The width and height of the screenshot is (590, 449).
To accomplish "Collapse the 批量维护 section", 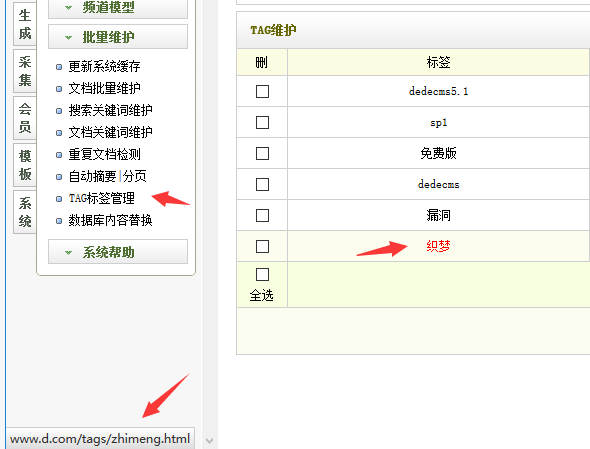I will [x=118, y=37].
